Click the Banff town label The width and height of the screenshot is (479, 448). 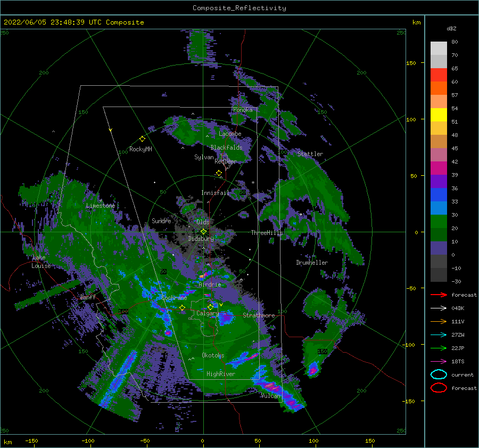tap(88, 297)
